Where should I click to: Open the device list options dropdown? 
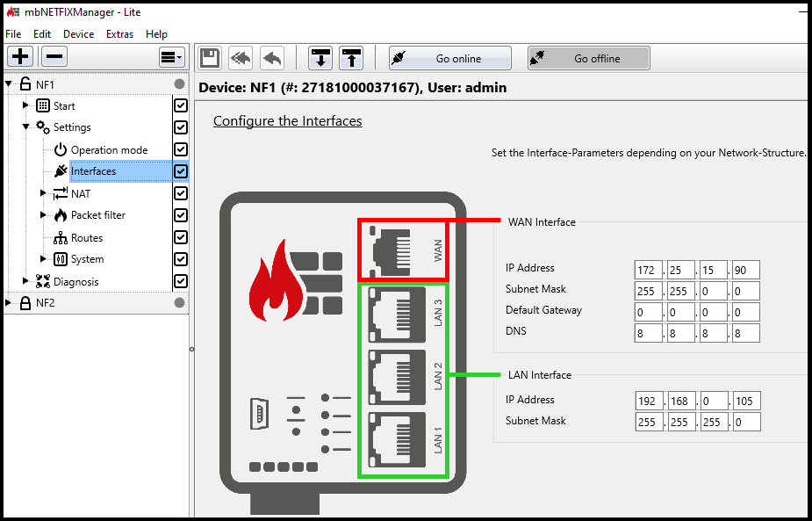[171, 57]
